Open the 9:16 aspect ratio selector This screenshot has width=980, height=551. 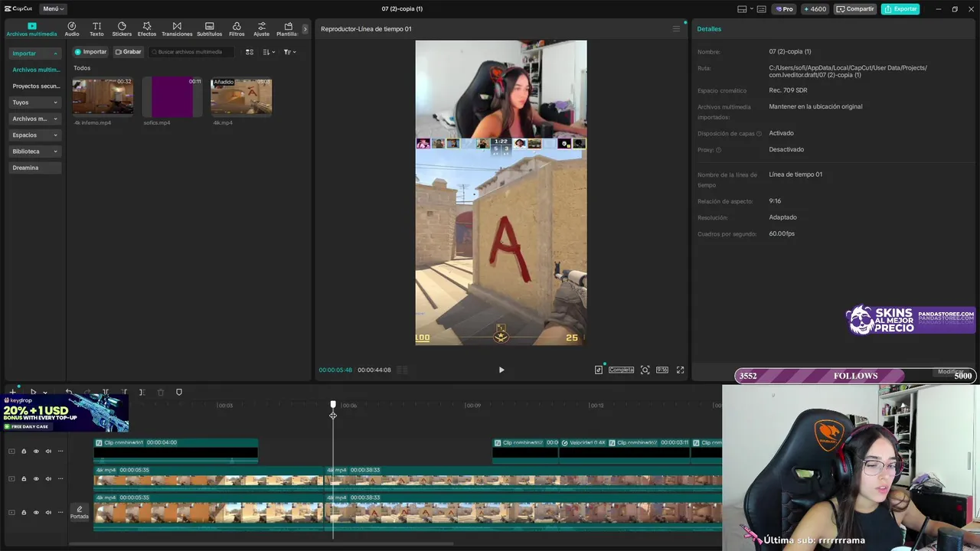coord(662,370)
